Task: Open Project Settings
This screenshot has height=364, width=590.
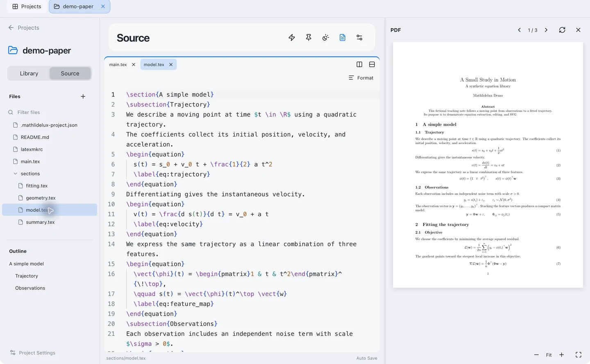Action: 32,353
